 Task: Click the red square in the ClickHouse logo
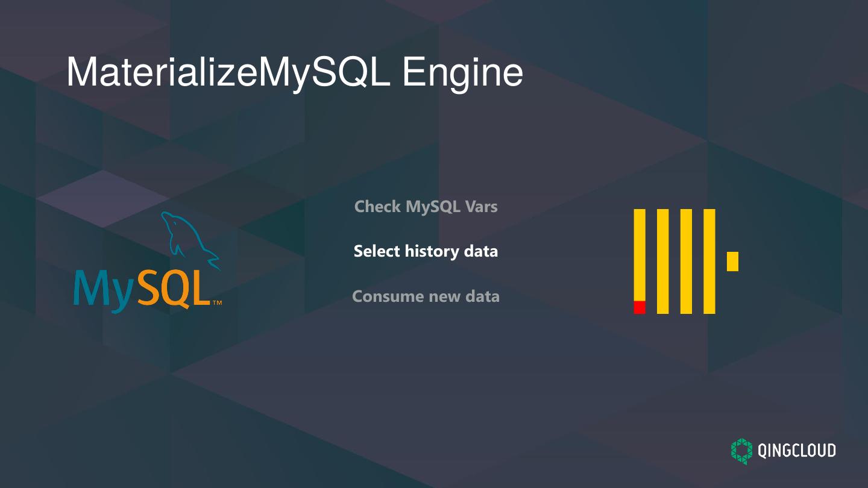tap(640, 307)
